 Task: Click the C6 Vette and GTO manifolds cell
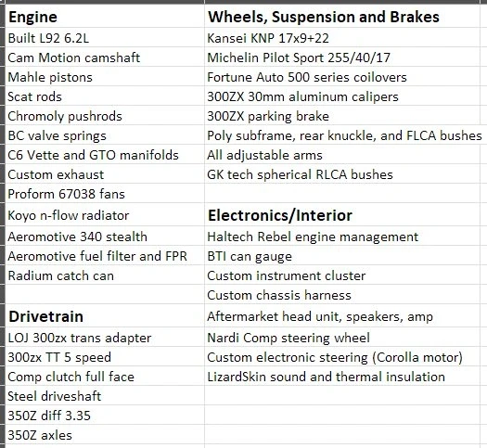[x=105, y=154]
